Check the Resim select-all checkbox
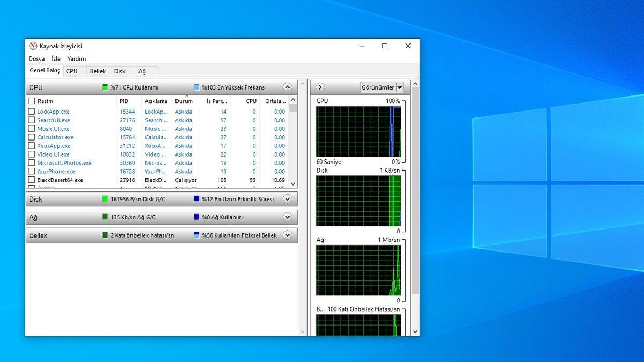The height and width of the screenshot is (362, 644). 31,101
